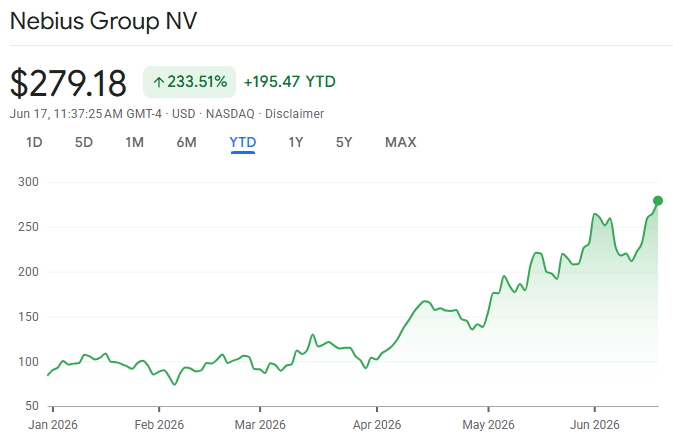The image size is (673, 441).
Task: Click the Nebius Group NV title
Action: (x=103, y=21)
